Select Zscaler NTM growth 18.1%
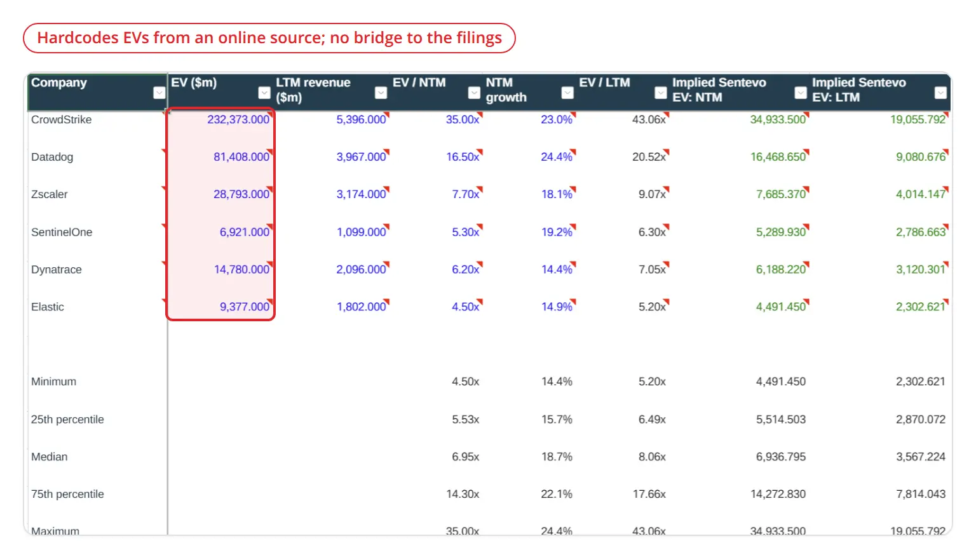 557,195
